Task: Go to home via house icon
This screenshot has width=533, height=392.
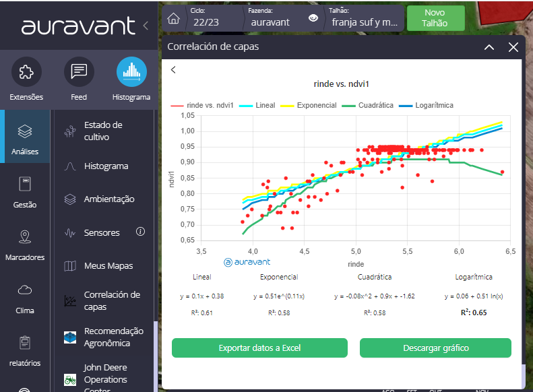Action: click(173, 18)
